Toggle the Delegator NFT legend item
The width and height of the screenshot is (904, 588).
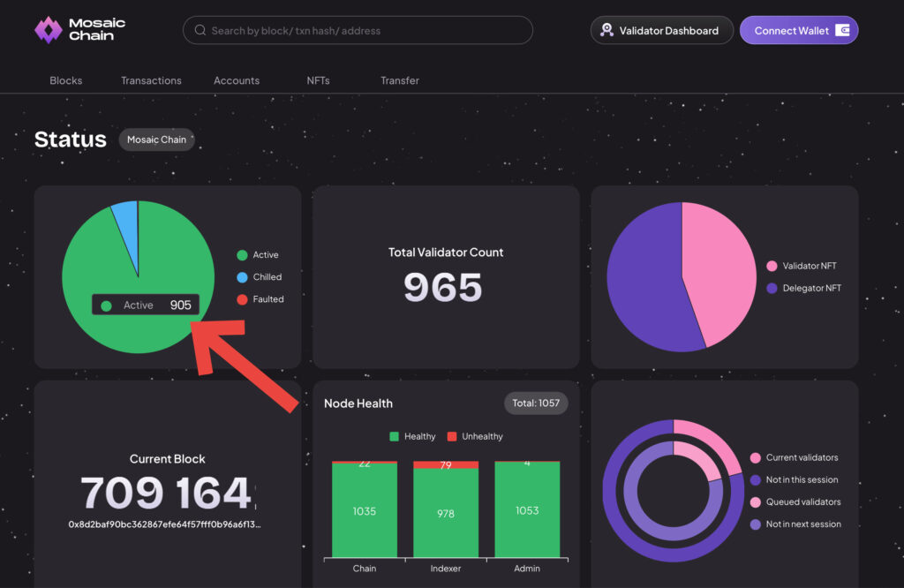802,288
